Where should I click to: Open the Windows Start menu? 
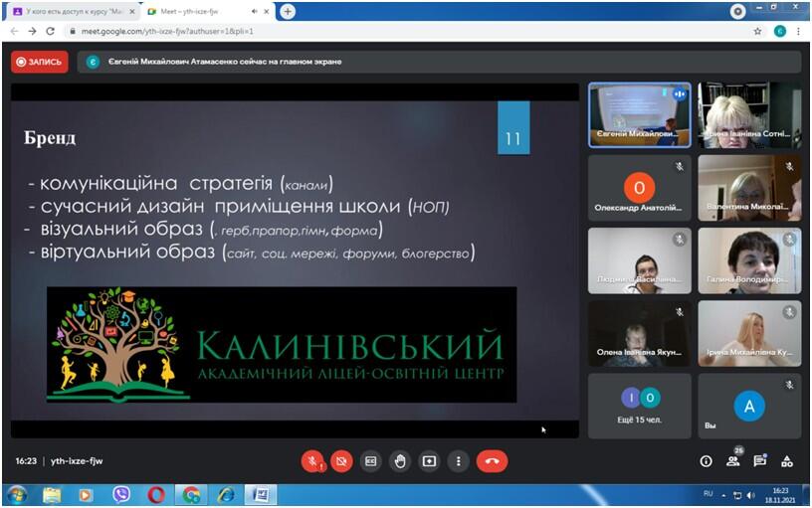click(x=16, y=495)
